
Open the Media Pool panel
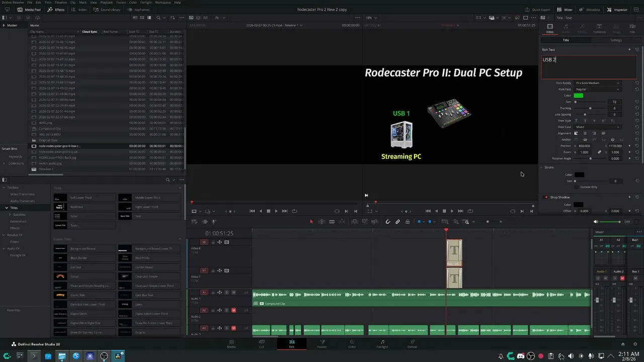click(x=29, y=10)
